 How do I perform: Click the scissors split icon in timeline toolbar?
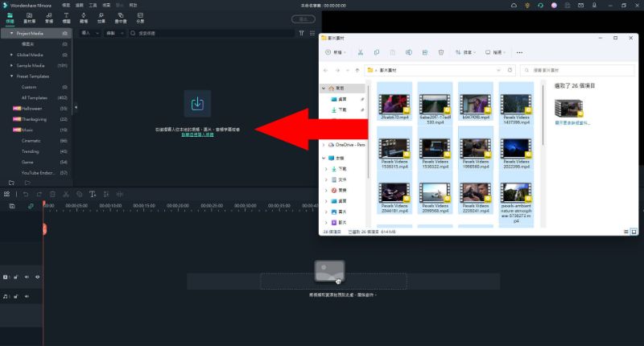(x=66, y=194)
